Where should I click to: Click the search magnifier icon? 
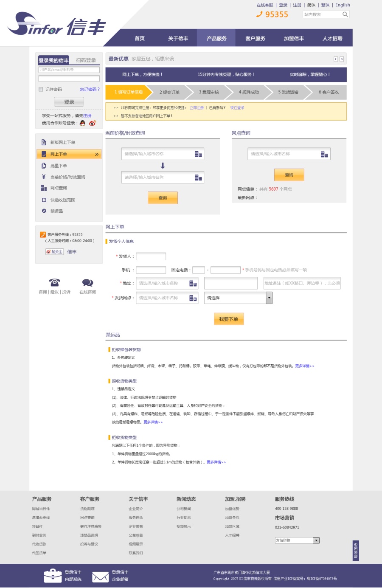345,14
